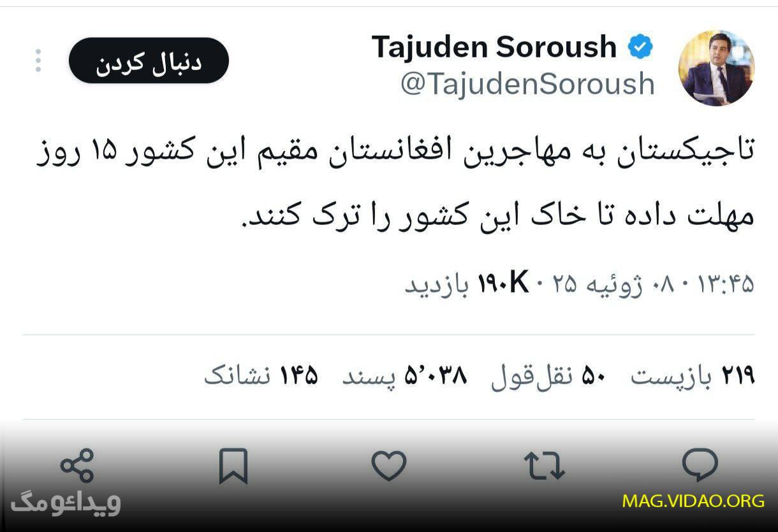Click the MAG.VIDAO.ORG watermark
778x532 pixels.
694,500
